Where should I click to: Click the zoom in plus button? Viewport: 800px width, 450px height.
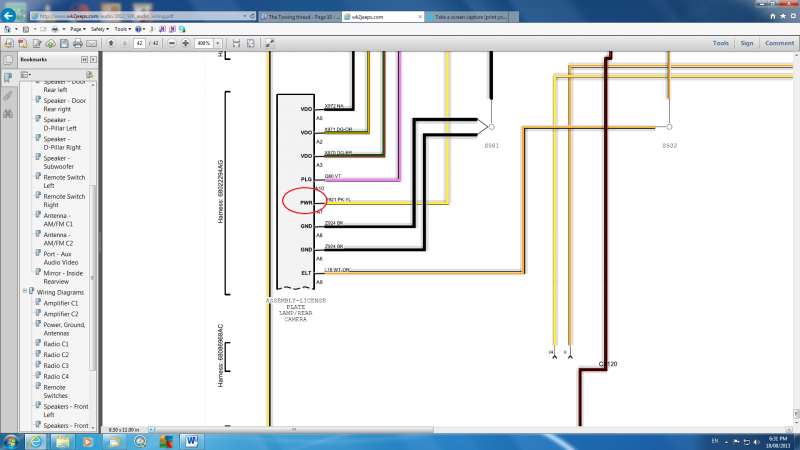click(x=186, y=44)
